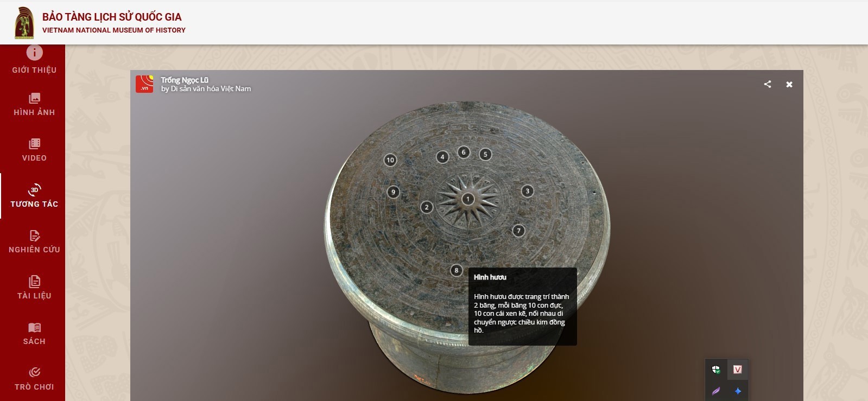Open the security shield tray icon

click(x=716, y=370)
